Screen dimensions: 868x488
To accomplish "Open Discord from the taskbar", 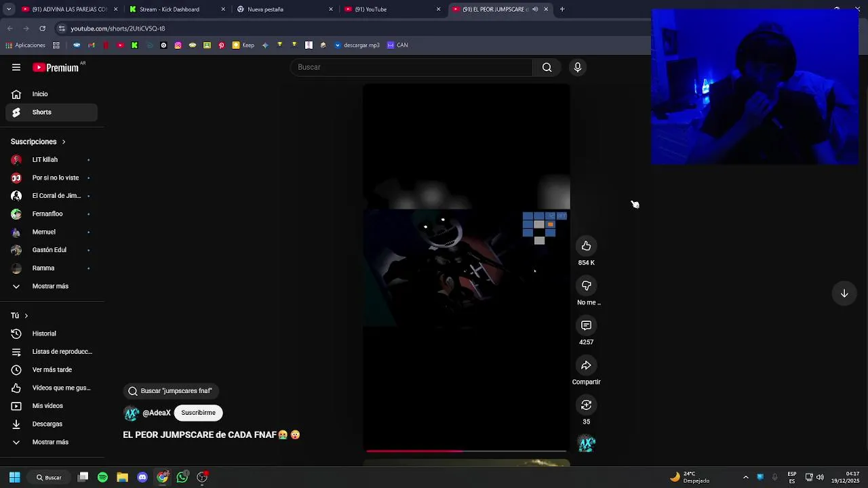I will click(x=142, y=477).
